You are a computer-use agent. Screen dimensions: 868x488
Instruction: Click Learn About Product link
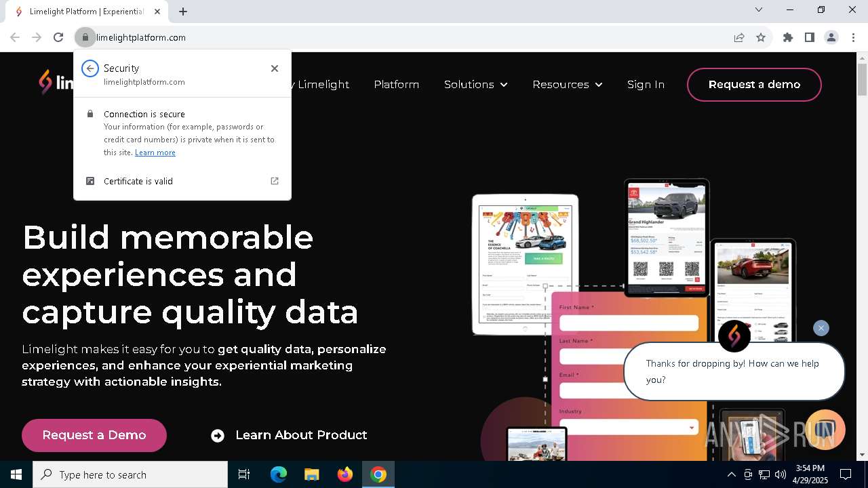pyautogui.click(x=301, y=435)
